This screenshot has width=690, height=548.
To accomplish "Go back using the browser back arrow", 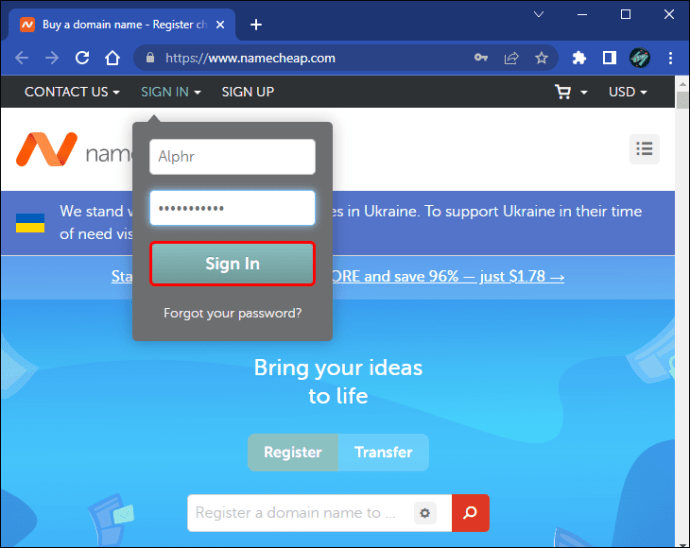I will (22, 58).
